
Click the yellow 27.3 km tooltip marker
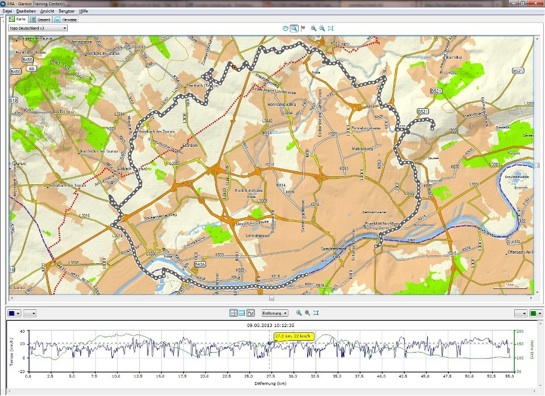point(294,336)
